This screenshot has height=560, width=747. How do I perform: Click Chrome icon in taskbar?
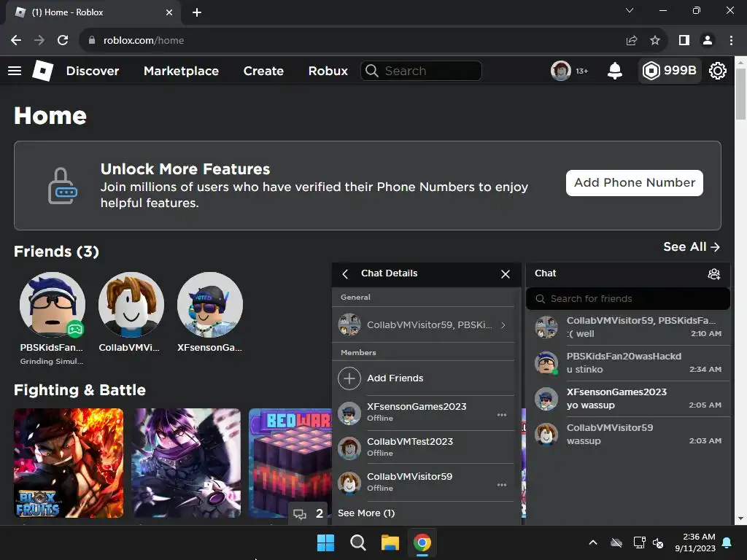tap(422, 542)
